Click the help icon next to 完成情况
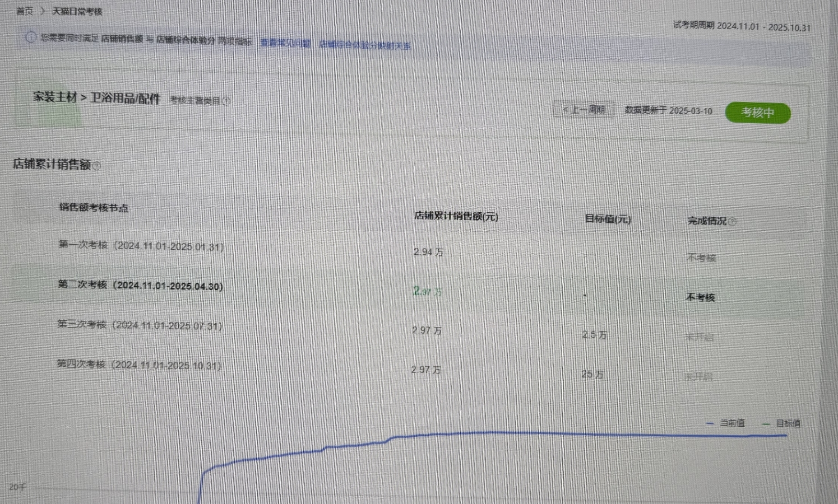Viewport: 838px width, 504px height. (x=733, y=222)
